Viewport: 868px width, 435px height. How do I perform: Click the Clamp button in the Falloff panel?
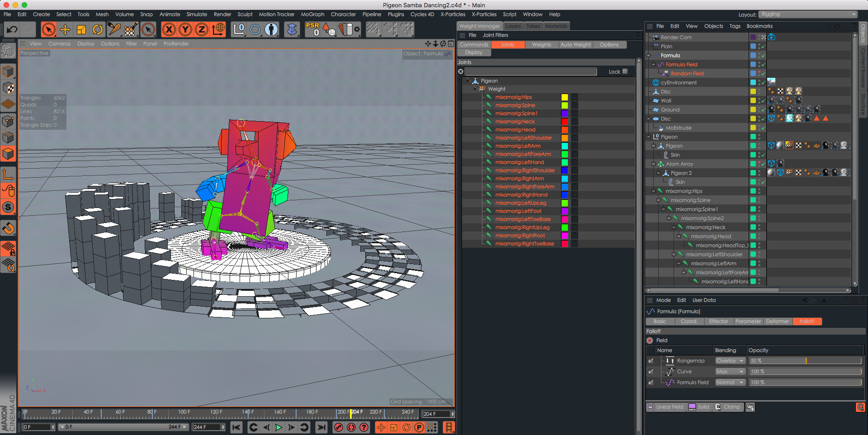coord(728,407)
